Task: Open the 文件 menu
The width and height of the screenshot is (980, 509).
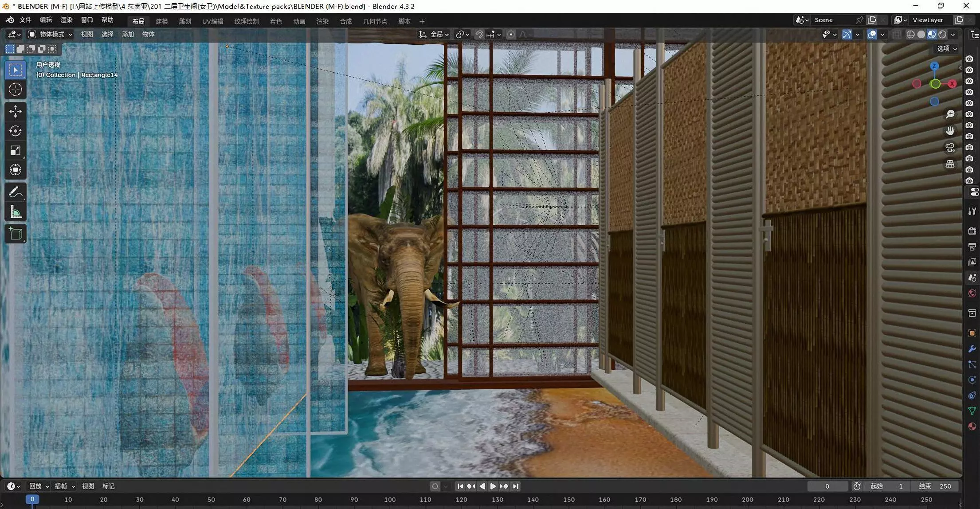Action: pyautogui.click(x=25, y=20)
